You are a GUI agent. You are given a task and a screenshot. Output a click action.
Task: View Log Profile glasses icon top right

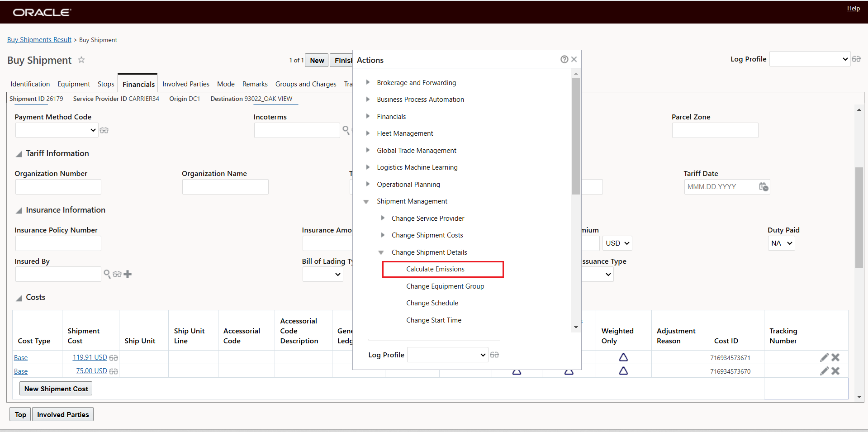856,59
